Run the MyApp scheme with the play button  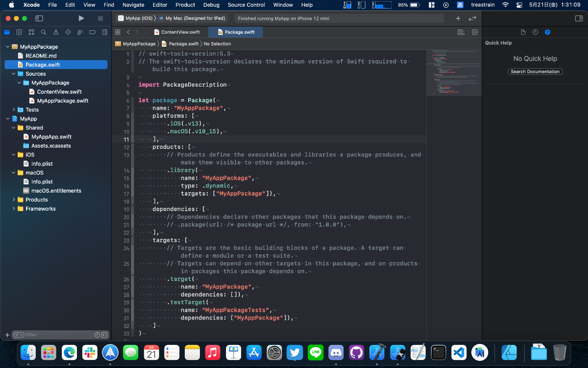81,18
